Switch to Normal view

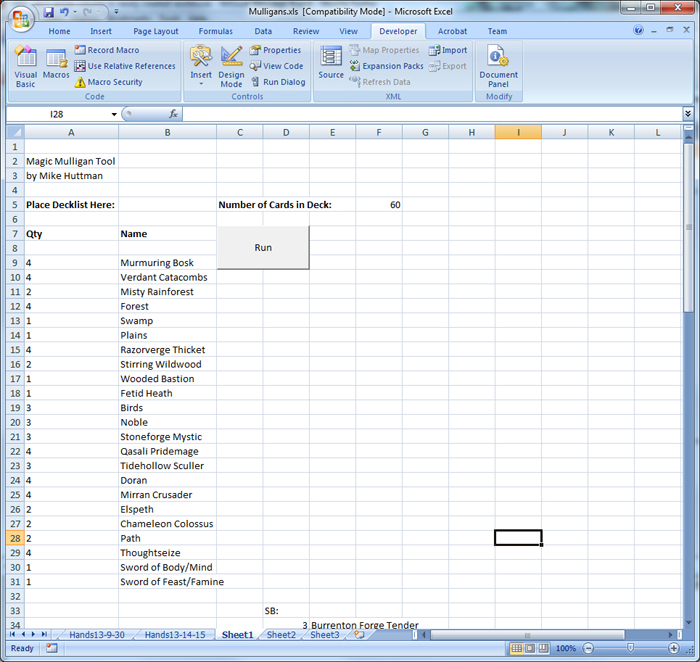(516, 648)
